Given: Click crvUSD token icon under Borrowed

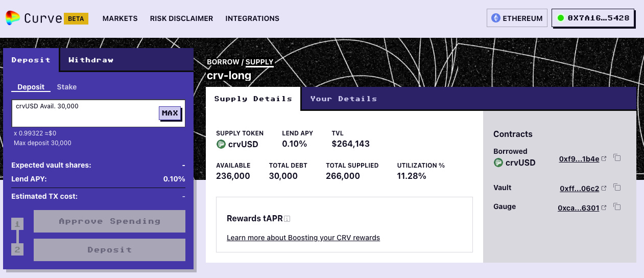Looking at the screenshot, I should pyautogui.click(x=498, y=163).
